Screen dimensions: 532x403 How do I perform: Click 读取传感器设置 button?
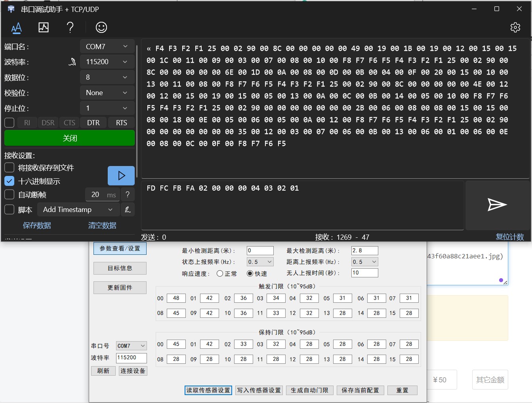[x=208, y=390]
